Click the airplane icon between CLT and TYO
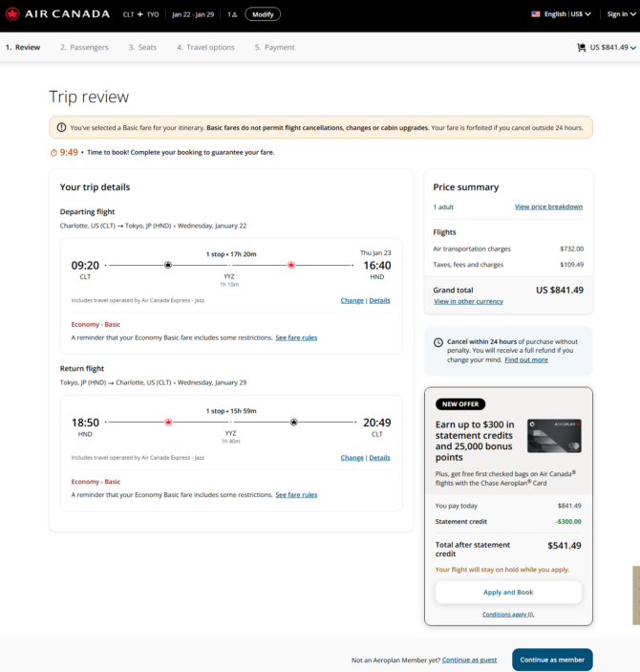The height and width of the screenshot is (672, 640). point(140,14)
